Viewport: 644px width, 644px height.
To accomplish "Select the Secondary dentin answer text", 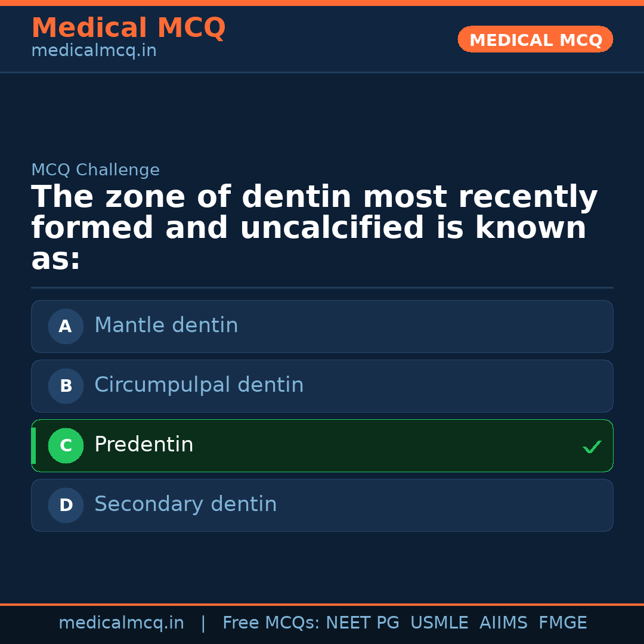I will (x=185, y=504).
